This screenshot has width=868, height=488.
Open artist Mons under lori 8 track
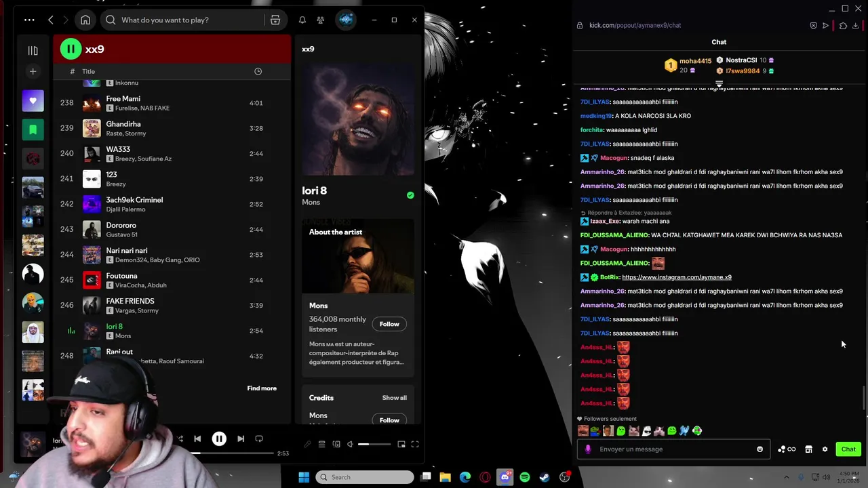[x=123, y=336]
